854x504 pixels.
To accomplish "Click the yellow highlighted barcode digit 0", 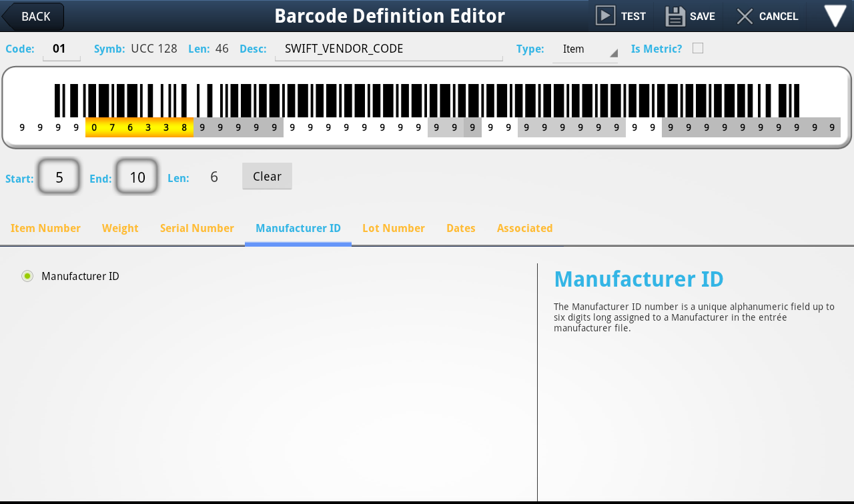I will [94, 127].
